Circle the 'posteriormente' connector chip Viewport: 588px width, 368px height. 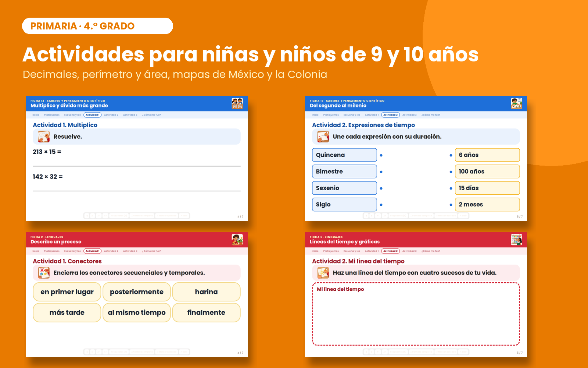[x=137, y=292]
